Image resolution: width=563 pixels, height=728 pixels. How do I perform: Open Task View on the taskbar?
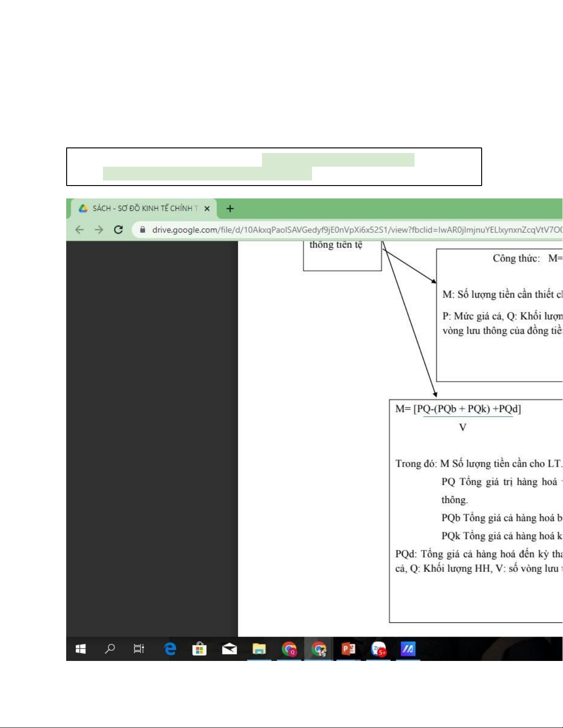tap(139, 649)
